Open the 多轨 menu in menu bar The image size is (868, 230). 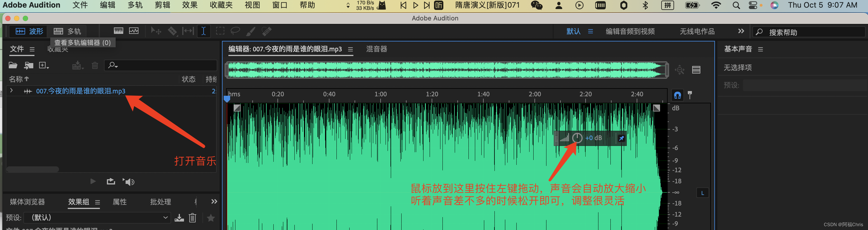(x=135, y=5)
